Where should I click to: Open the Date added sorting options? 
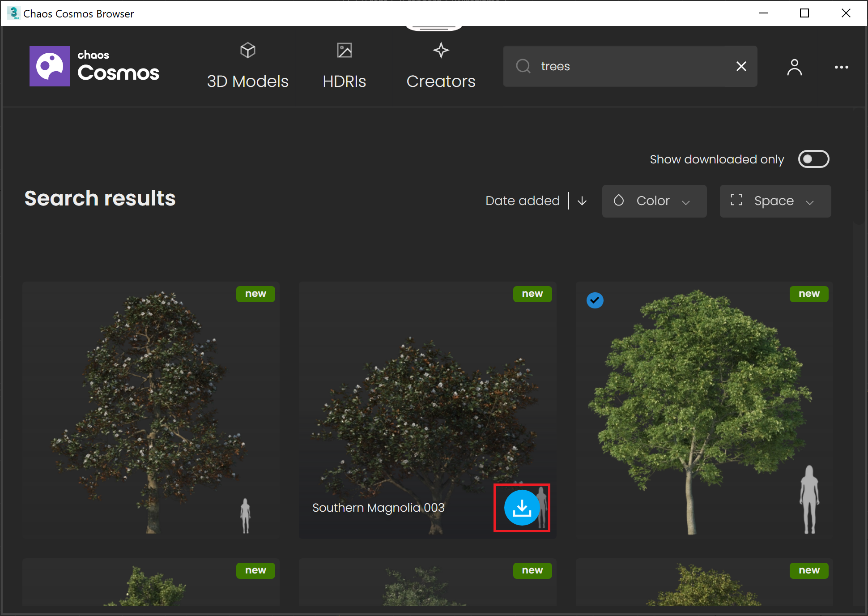coord(522,201)
